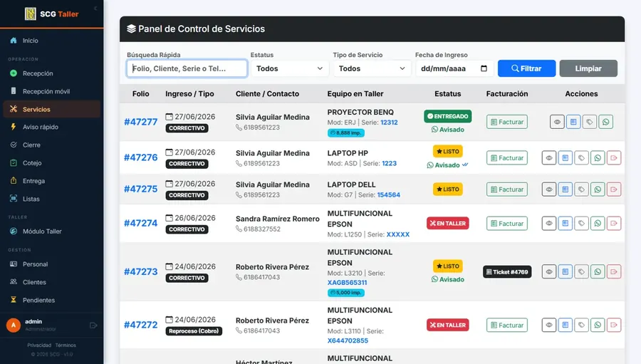Viewport: 641px width, 364px height.
Task: Click the blue document icon for #47274
Action: coord(565,223)
